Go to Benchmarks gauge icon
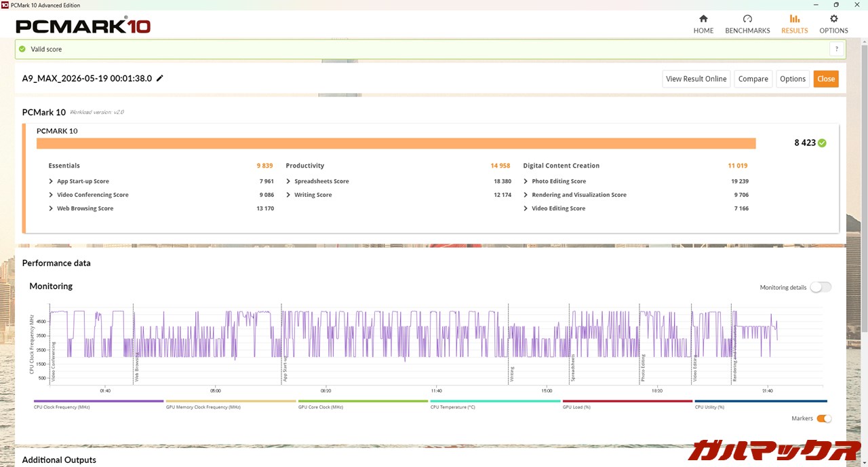The image size is (868, 467). pyautogui.click(x=747, y=19)
